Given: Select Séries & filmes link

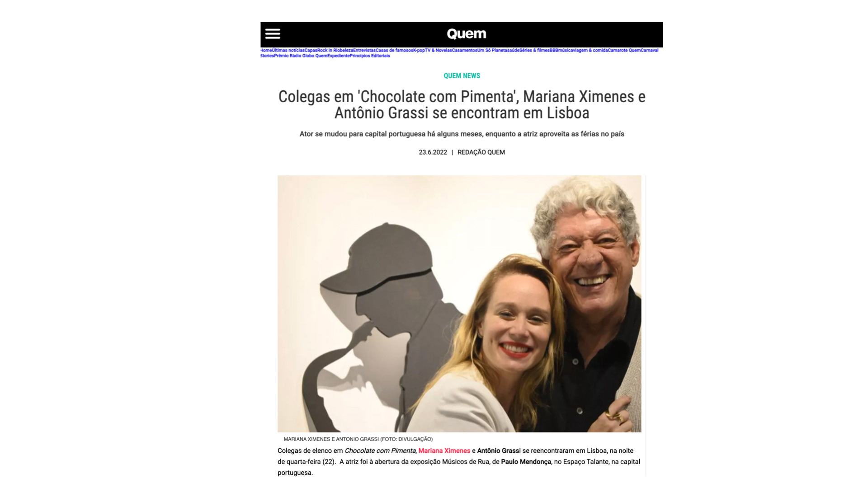Looking at the screenshot, I should coord(534,50).
